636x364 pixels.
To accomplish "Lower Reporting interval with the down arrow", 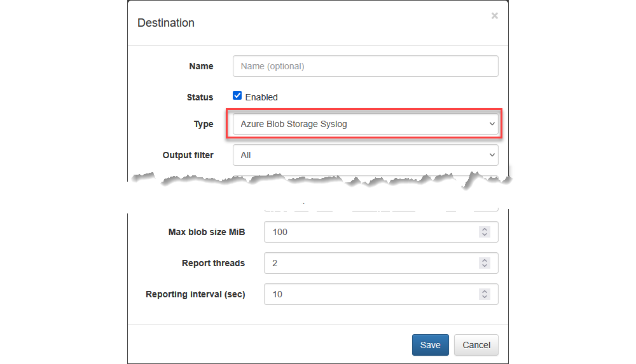I will [x=485, y=297].
